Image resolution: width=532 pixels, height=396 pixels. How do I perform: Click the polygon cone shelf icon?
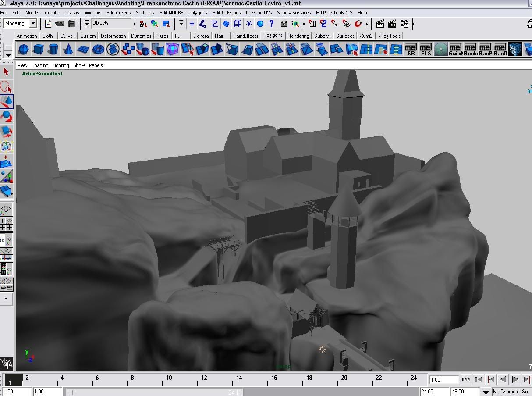coord(68,50)
